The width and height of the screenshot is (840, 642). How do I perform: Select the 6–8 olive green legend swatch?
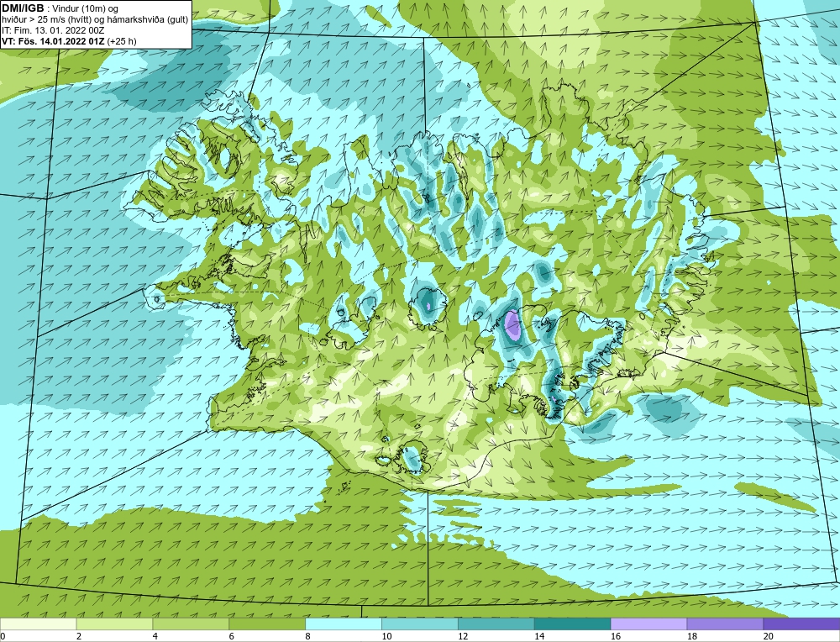coord(267,624)
